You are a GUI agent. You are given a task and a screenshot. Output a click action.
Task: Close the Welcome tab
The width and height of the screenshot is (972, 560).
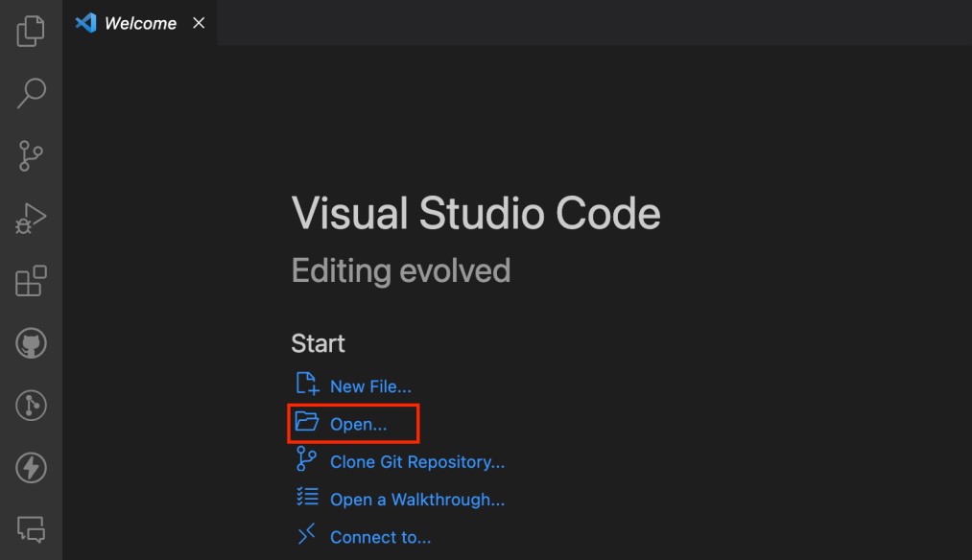[x=199, y=23]
